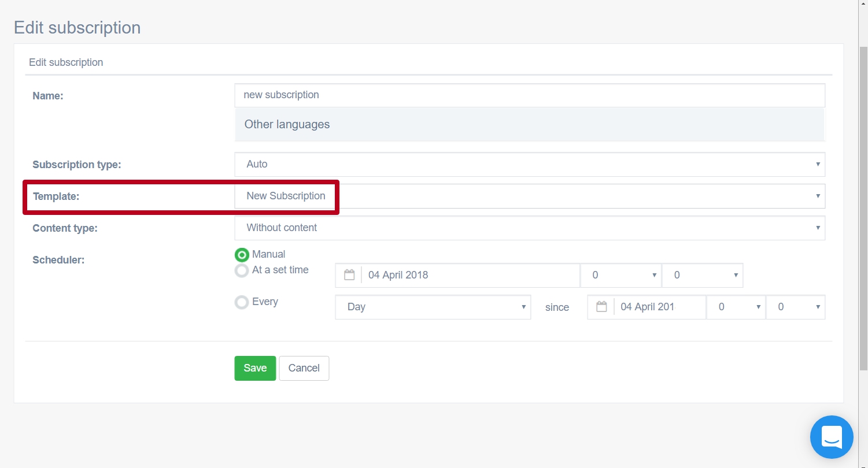Viewport: 868px width, 468px height.
Task: Select the Manual scheduler radio button
Action: [242, 255]
